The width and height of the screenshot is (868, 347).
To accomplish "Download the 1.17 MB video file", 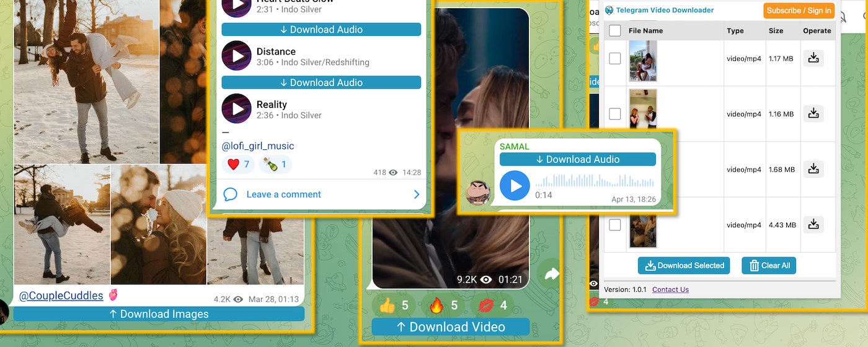I will (813, 58).
